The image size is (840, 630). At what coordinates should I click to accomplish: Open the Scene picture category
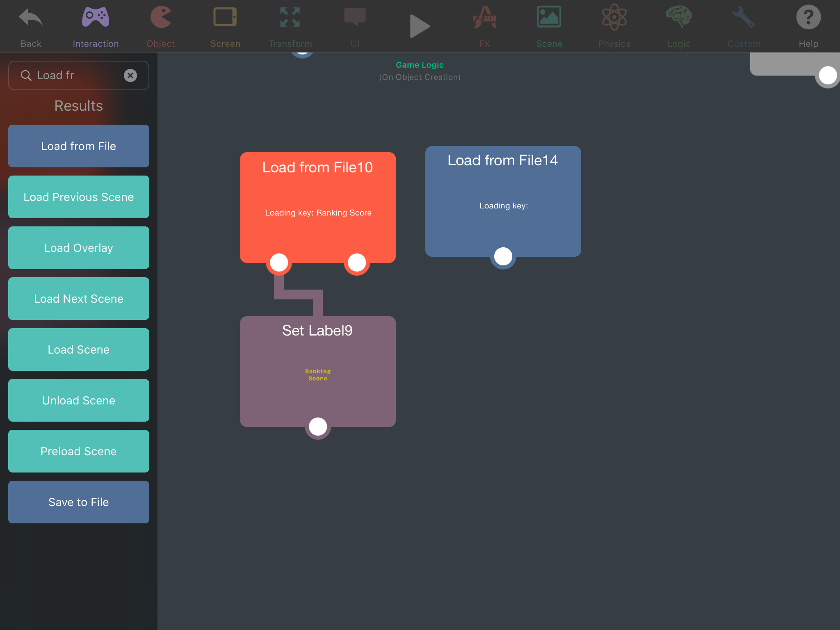[549, 18]
